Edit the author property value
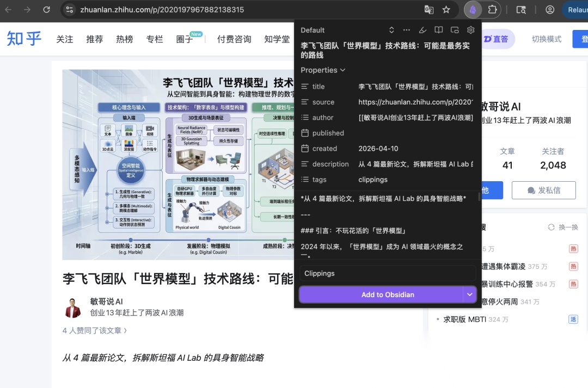 415,118
